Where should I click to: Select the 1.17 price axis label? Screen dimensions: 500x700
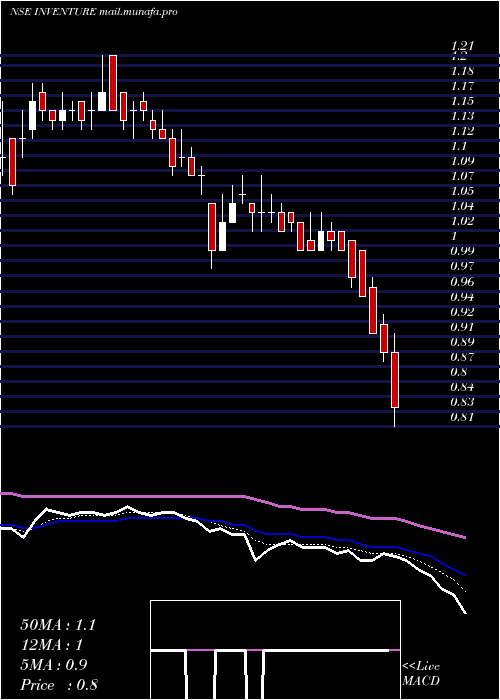pos(462,86)
